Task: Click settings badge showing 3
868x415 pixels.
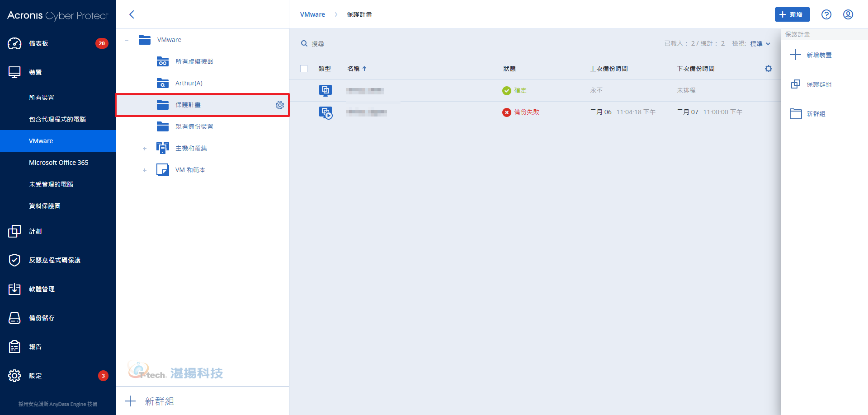Action: coord(103,376)
